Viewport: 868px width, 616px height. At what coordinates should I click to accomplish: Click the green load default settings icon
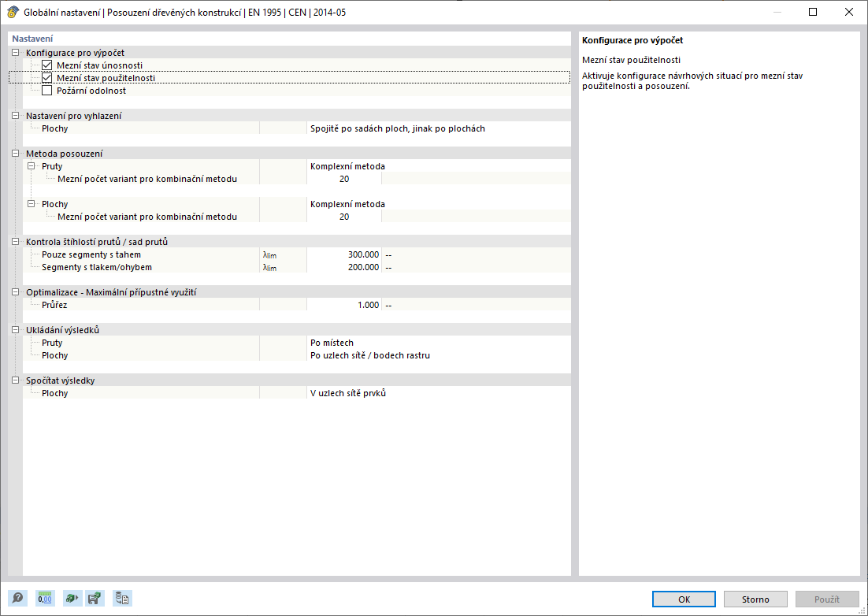coord(72,599)
